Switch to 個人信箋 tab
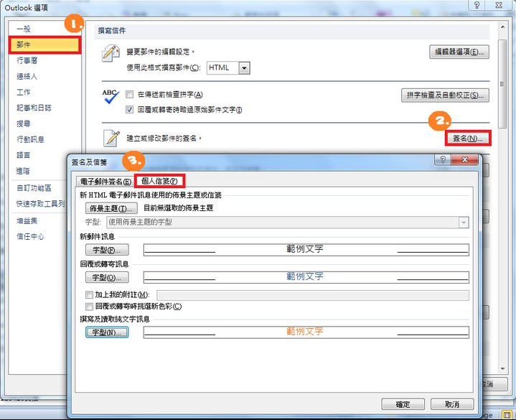 (x=159, y=181)
